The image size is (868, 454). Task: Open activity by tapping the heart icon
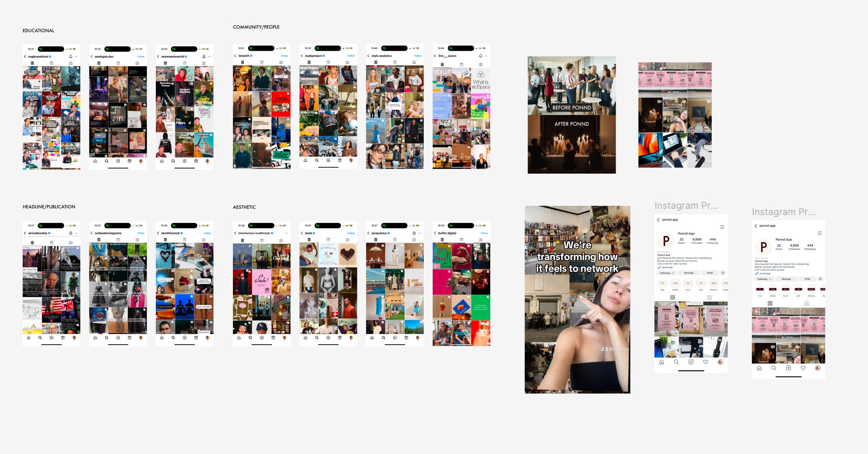coord(705,362)
